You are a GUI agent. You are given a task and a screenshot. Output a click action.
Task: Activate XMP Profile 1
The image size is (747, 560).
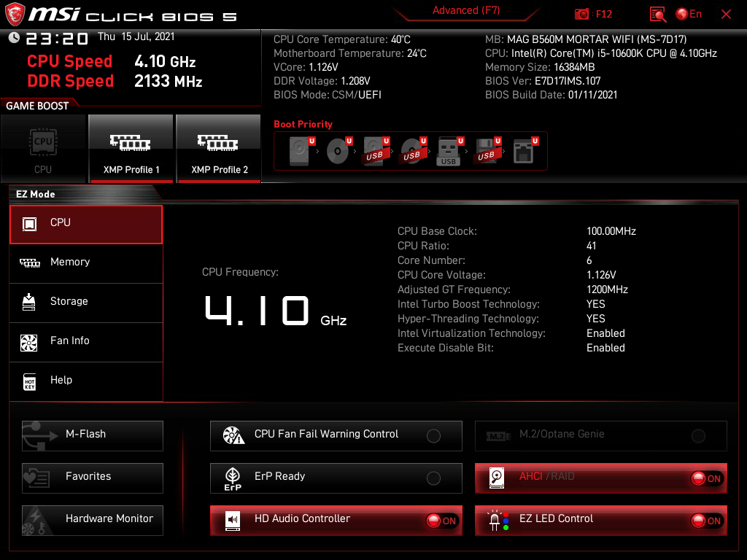click(x=131, y=149)
